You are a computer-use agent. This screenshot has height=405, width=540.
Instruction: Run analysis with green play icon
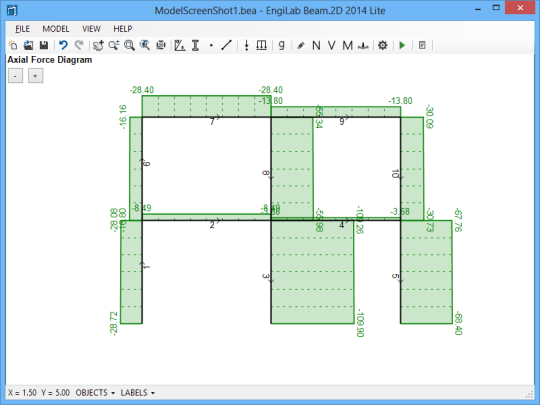pos(402,45)
